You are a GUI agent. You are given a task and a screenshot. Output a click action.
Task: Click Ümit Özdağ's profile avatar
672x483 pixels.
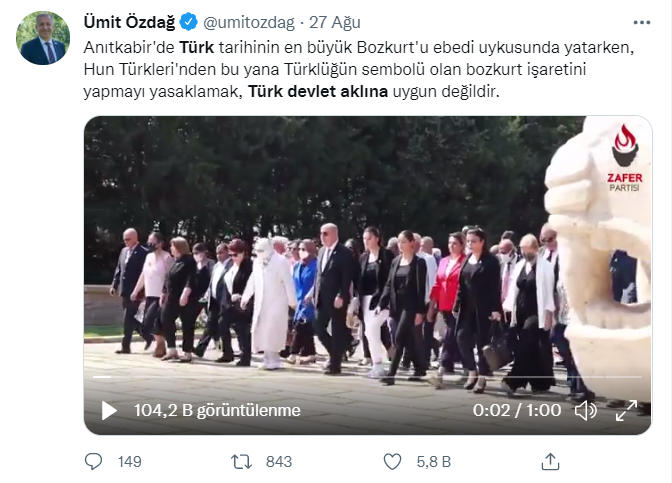click(43, 38)
